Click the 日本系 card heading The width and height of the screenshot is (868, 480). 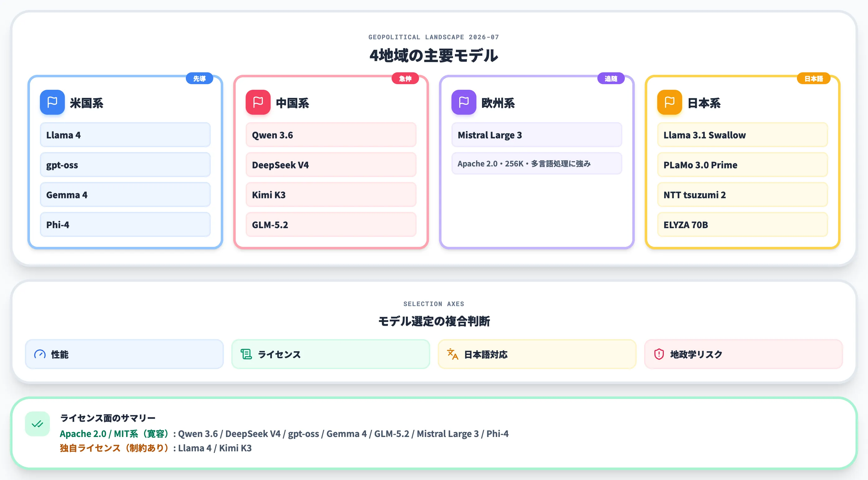click(x=704, y=103)
